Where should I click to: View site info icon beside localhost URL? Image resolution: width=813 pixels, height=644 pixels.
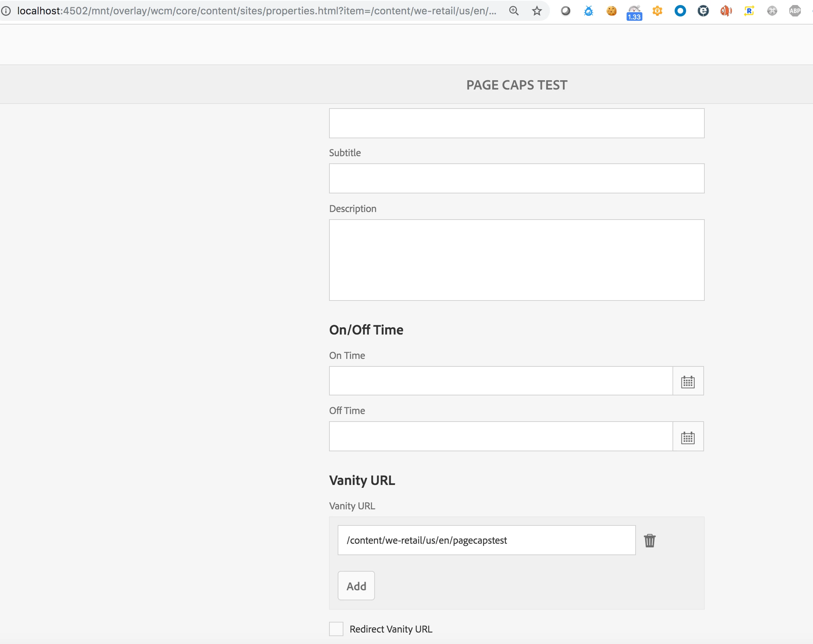[x=6, y=11]
